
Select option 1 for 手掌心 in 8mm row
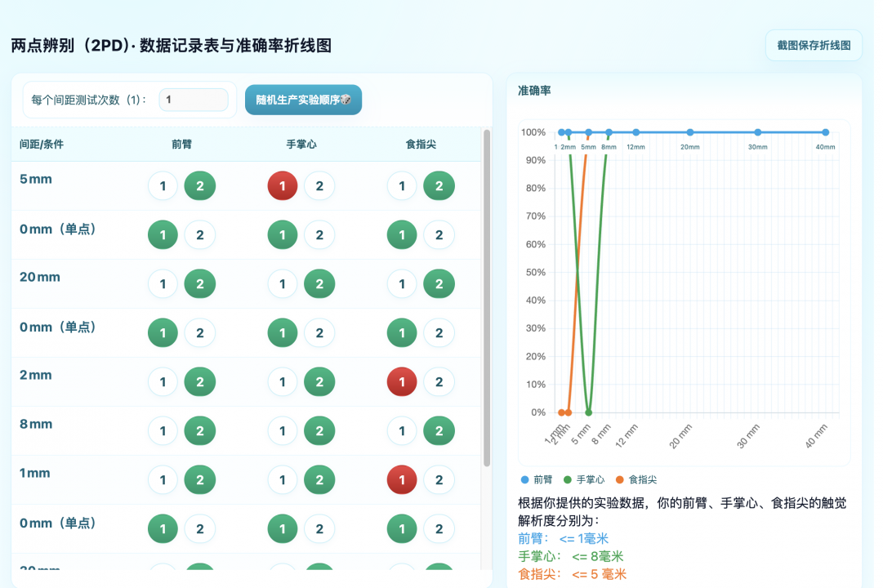tap(283, 431)
